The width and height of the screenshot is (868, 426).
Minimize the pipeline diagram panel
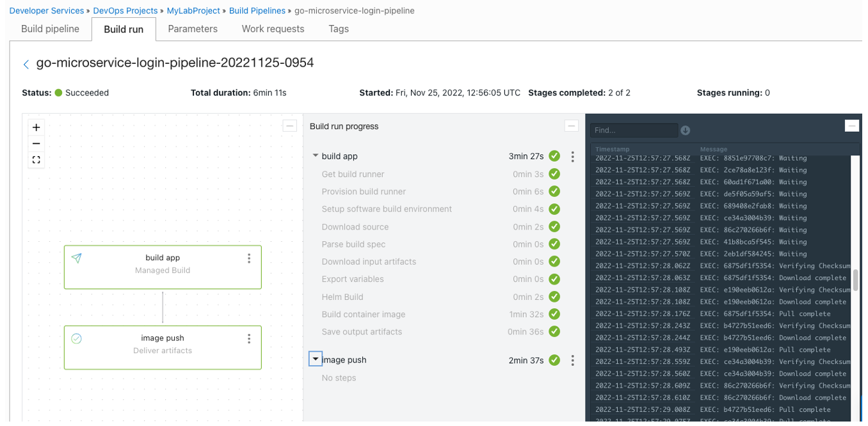coord(289,125)
